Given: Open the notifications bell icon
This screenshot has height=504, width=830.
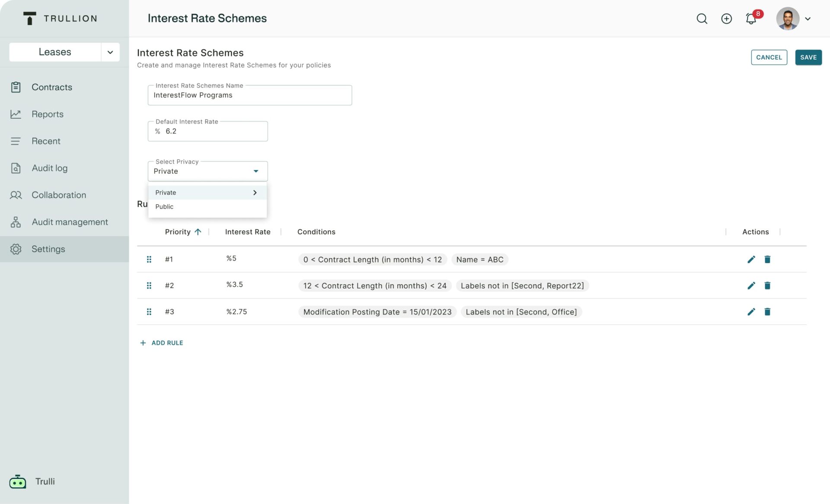Looking at the screenshot, I should click(x=751, y=19).
